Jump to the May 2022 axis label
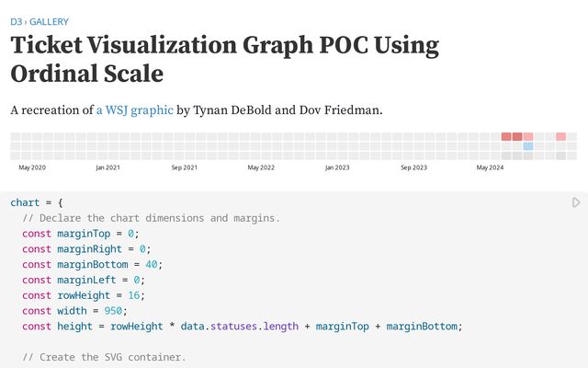 click(x=261, y=168)
